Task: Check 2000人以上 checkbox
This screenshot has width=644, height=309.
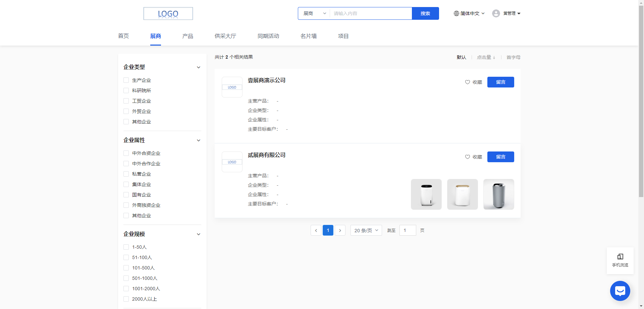Action: coord(126,299)
